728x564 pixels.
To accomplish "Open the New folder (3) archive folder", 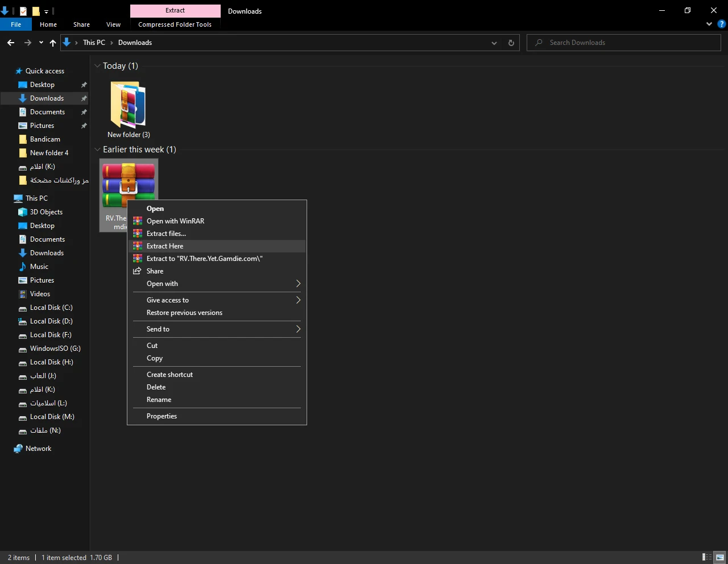I will (129, 109).
